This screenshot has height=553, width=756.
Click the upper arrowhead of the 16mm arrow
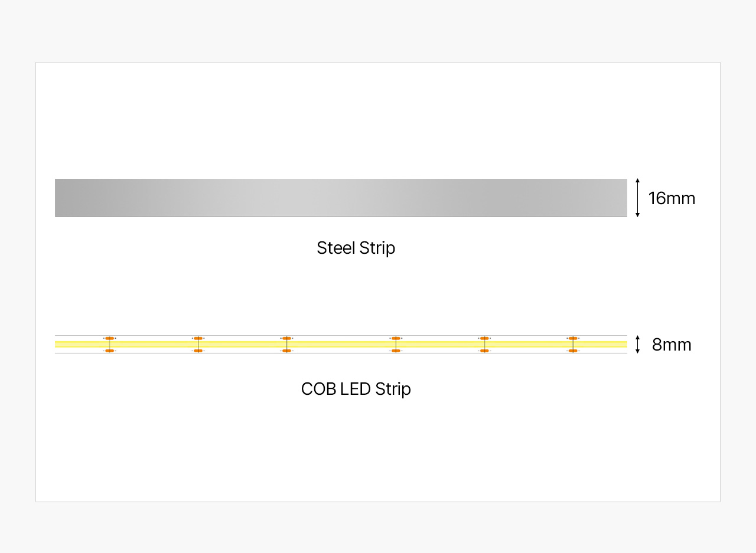coord(637,180)
